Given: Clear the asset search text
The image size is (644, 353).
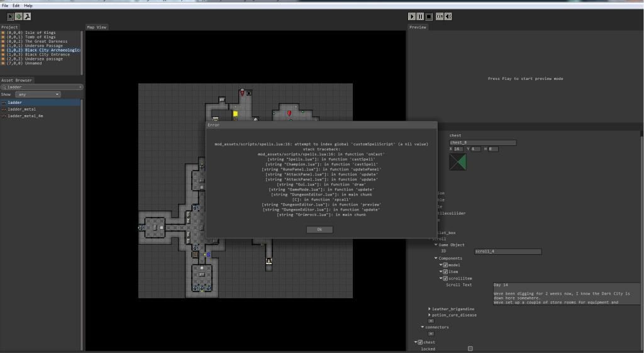Looking at the screenshot, I should [80, 87].
